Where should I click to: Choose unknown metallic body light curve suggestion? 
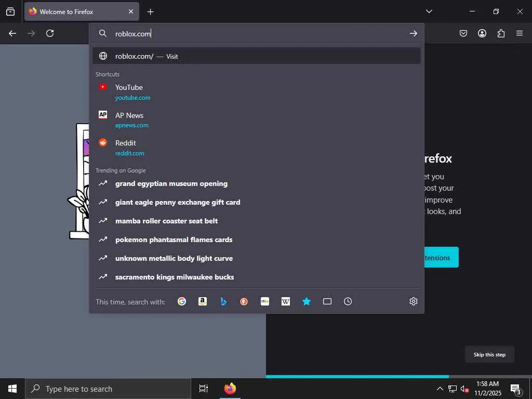pos(257,258)
